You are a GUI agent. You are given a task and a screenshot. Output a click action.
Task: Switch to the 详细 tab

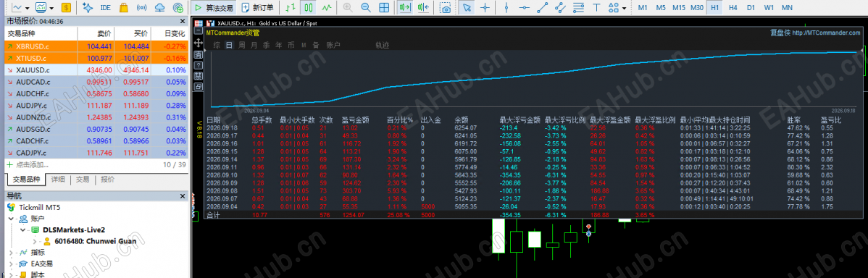[x=58, y=179]
